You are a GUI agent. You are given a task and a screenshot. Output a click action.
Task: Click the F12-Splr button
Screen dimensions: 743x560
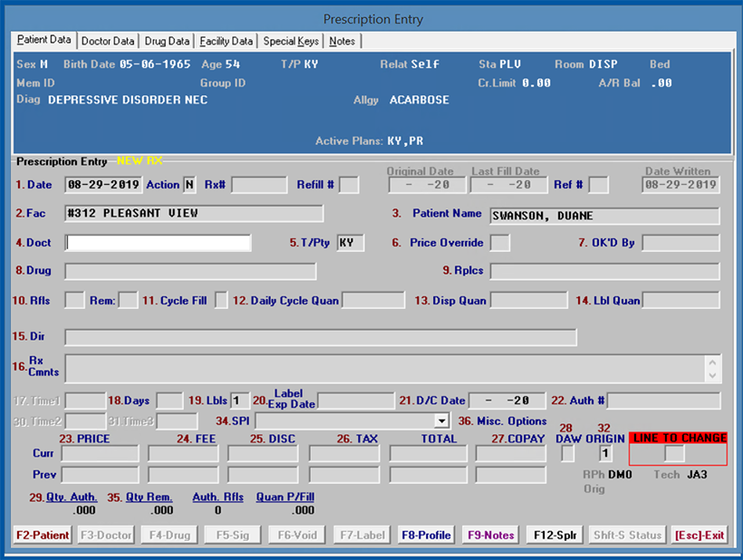point(555,536)
